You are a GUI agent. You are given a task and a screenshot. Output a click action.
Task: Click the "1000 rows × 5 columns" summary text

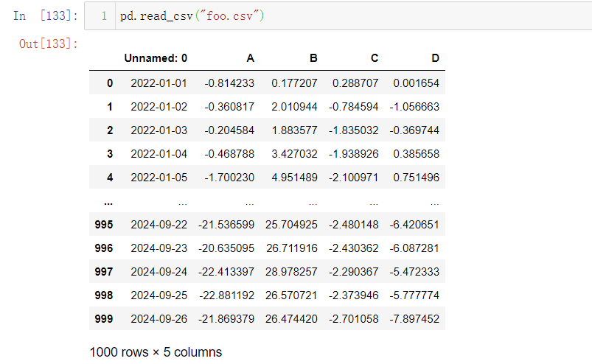(156, 352)
